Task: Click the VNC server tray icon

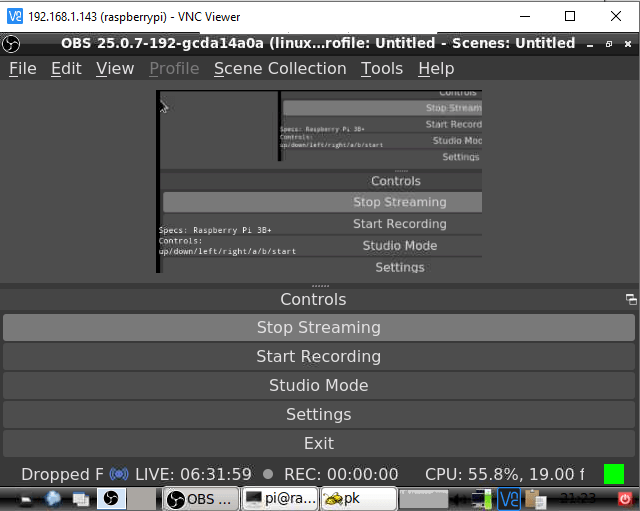Action: tap(509, 499)
